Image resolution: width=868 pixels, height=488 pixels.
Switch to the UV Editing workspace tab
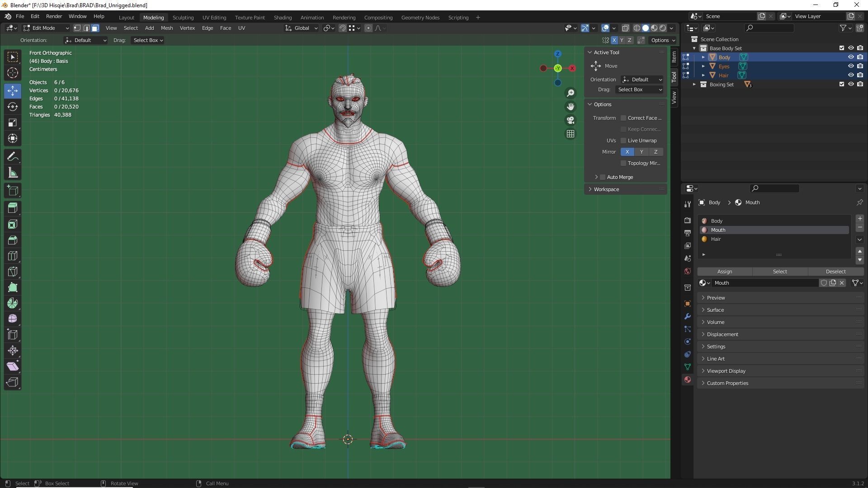coord(214,18)
